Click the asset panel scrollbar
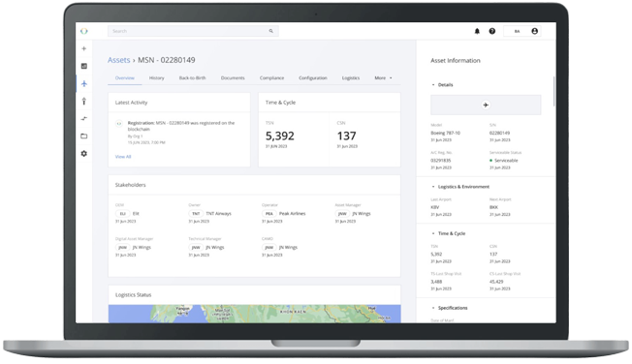 553,91
